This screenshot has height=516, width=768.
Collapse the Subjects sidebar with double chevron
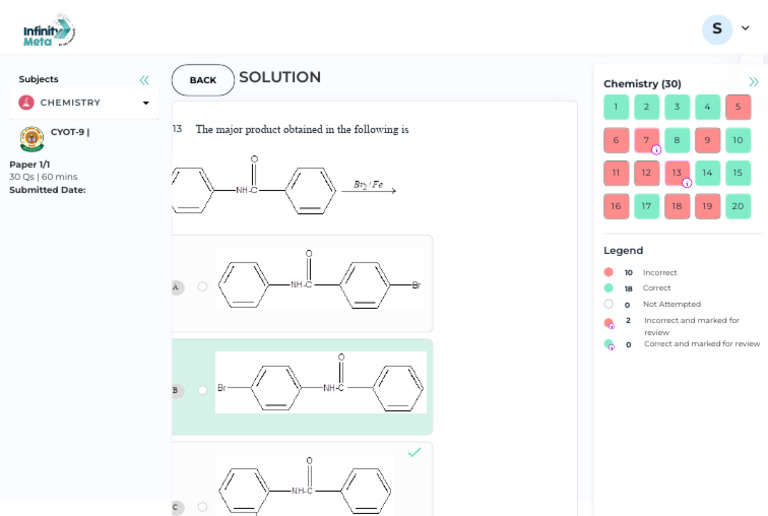[144, 80]
